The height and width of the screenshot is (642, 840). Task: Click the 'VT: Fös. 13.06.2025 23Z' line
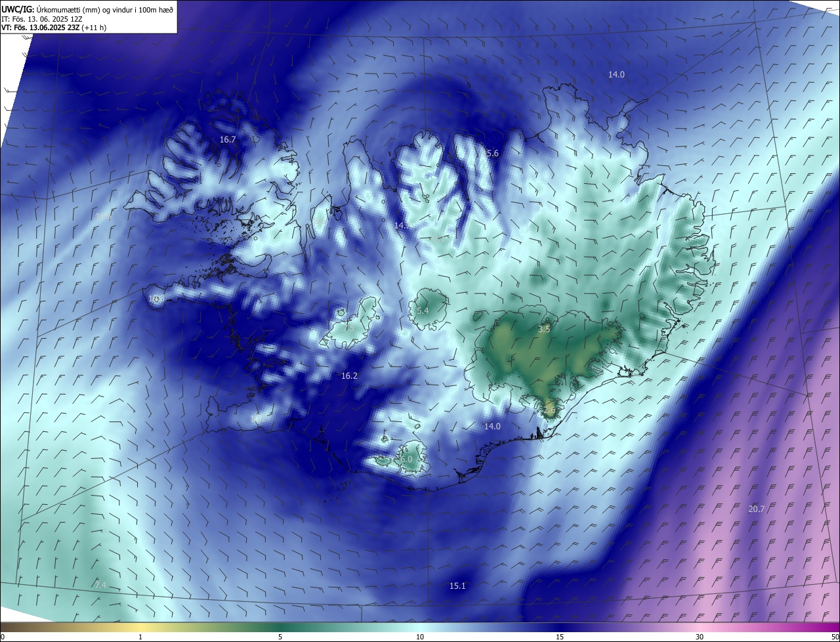click(40, 28)
